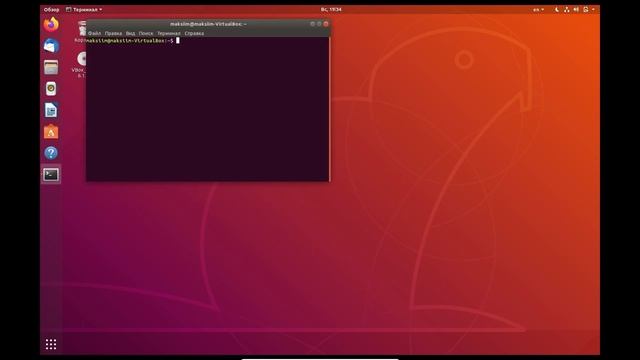
Task: Open the keyboard layout 'en' dropdown
Action: tap(538, 9)
